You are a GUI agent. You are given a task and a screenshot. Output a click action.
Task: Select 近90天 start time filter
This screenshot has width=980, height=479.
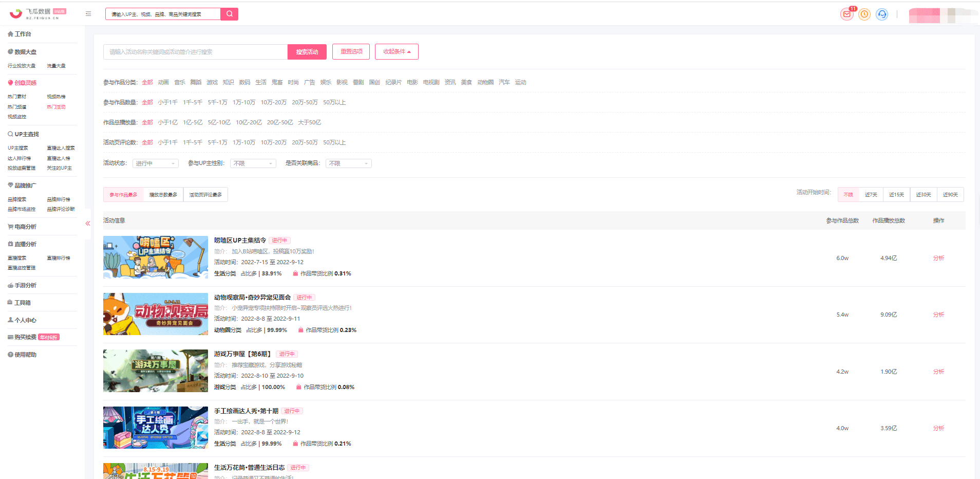click(950, 195)
